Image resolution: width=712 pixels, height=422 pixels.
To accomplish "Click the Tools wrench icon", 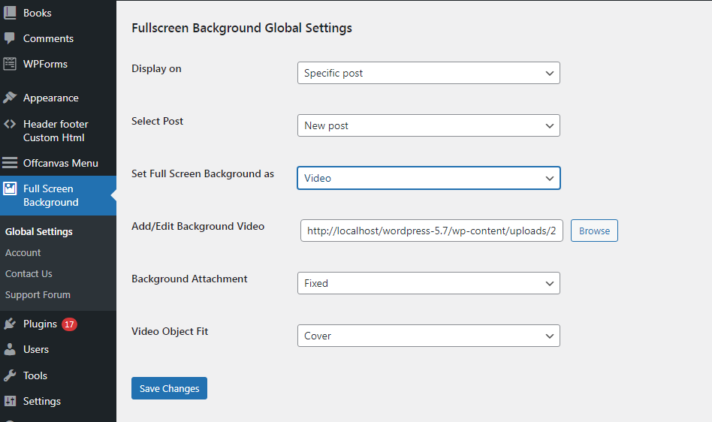I will (x=10, y=375).
